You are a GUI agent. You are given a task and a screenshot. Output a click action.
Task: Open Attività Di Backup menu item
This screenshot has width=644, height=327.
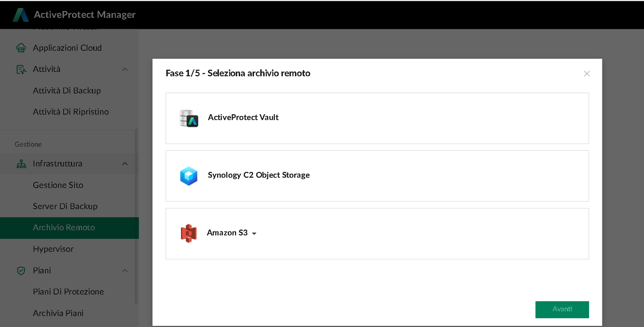(x=67, y=91)
